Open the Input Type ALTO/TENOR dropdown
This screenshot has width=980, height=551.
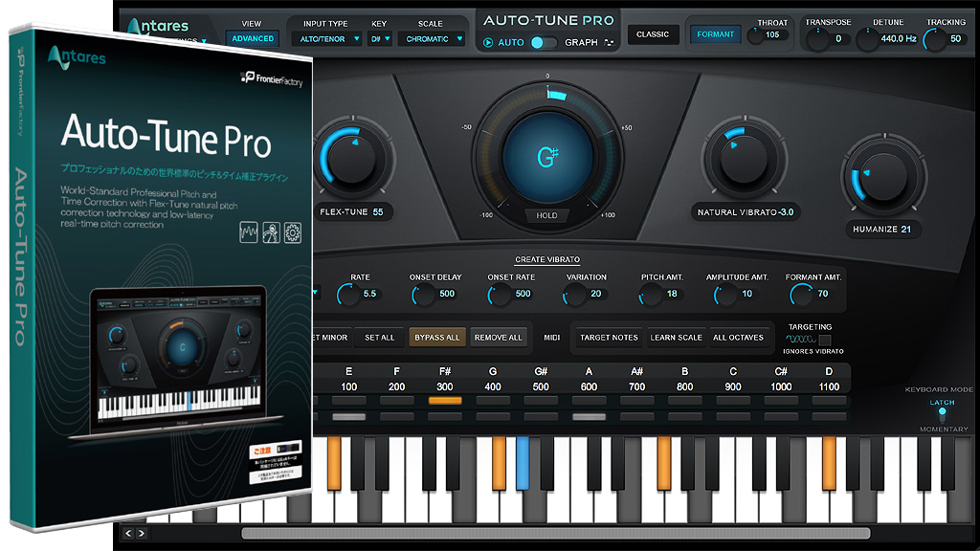[327, 38]
